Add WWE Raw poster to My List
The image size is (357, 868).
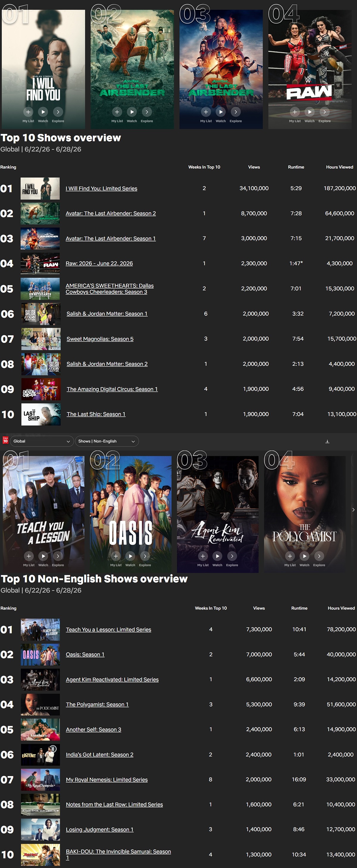pyautogui.click(x=295, y=112)
